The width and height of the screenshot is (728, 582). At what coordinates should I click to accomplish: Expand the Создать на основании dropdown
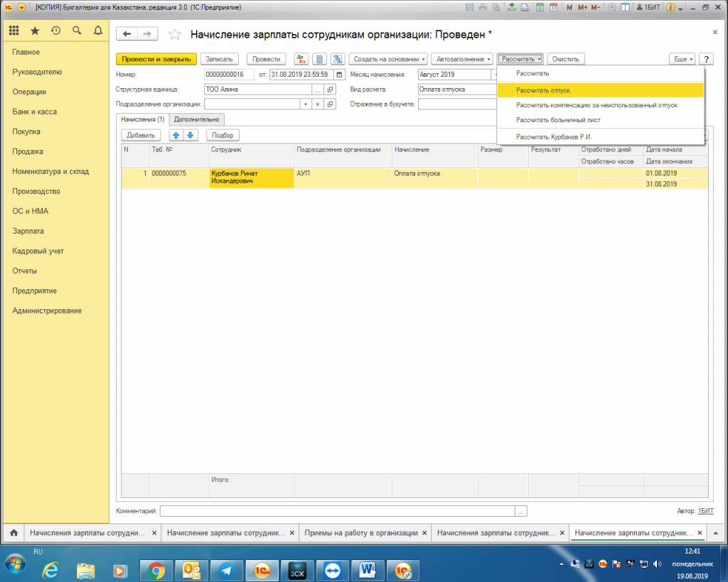pos(390,59)
